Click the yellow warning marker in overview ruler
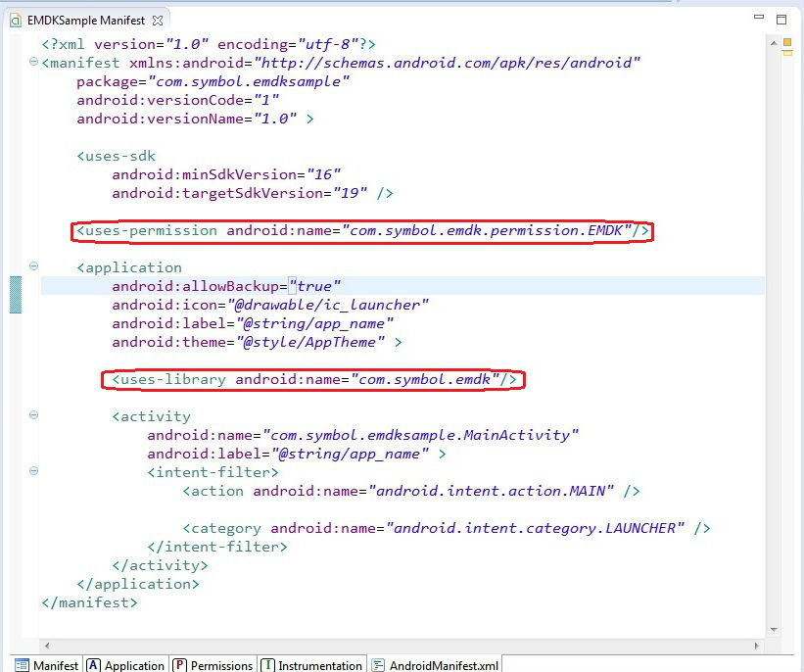The width and height of the screenshot is (804, 672). coord(785,43)
